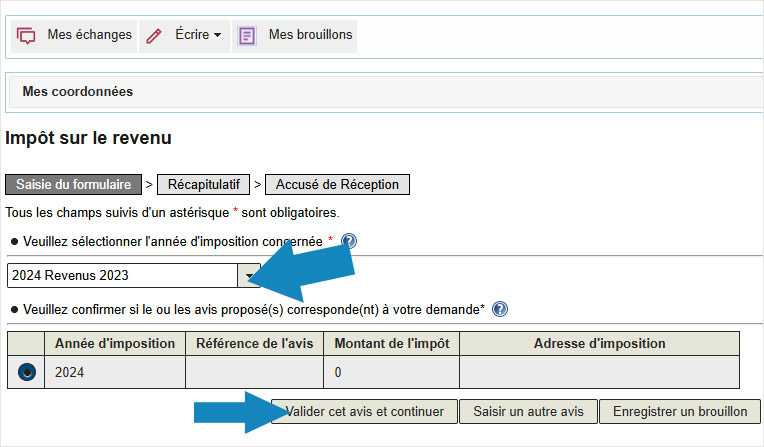Click the Année d'imposition column header
This screenshot has height=447, width=764.
point(115,344)
